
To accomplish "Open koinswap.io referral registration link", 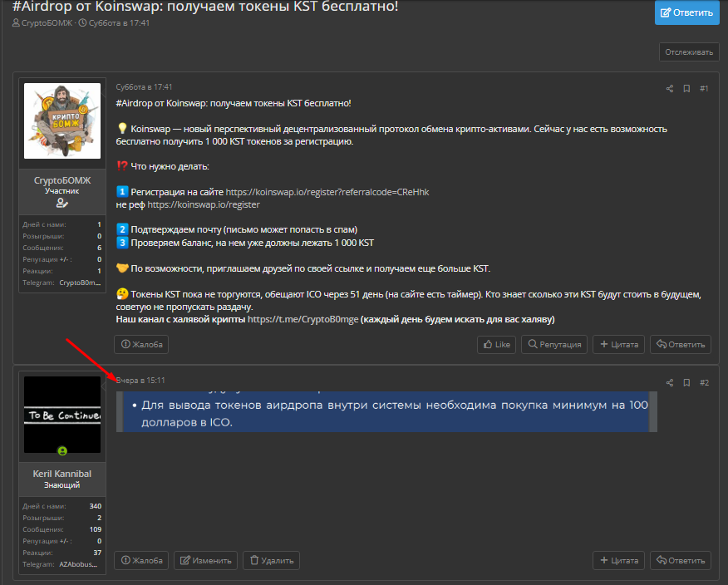I will pyautogui.click(x=327, y=192).
